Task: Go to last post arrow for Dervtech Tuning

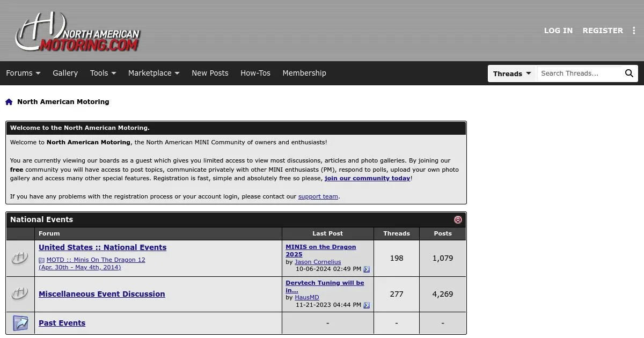Action: 367,305
